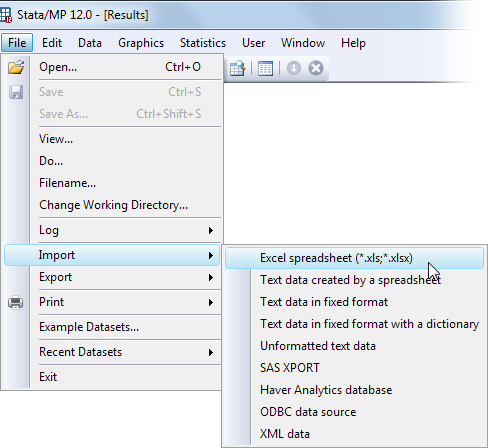Screen dimensions: 488x448
Task: Click the floppy disk Save icon
Action: [x=16, y=92]
